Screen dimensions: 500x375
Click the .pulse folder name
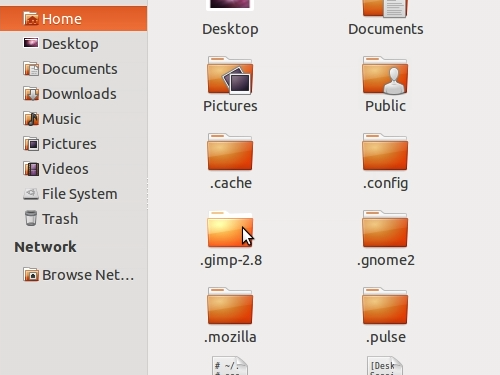pos(386,337)
